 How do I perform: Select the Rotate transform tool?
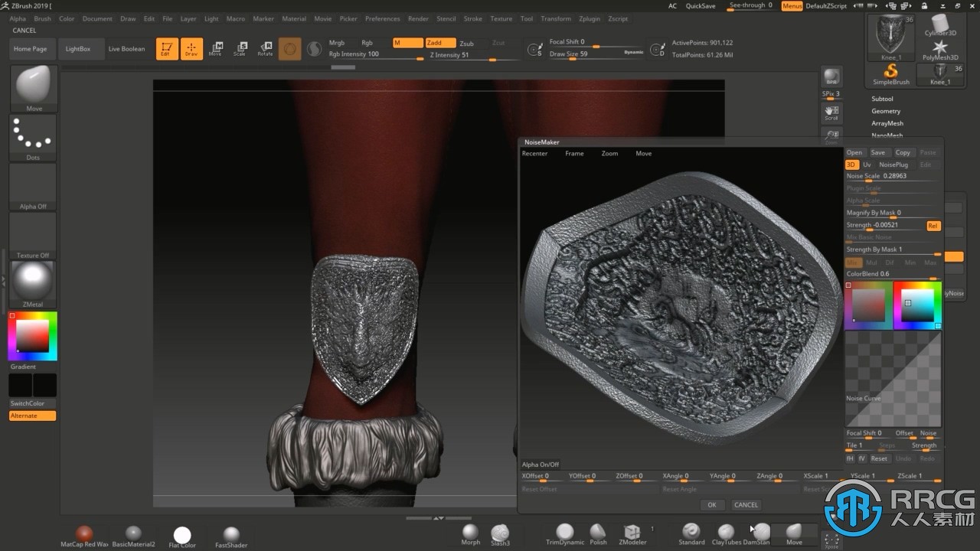[x=265, y=49]
